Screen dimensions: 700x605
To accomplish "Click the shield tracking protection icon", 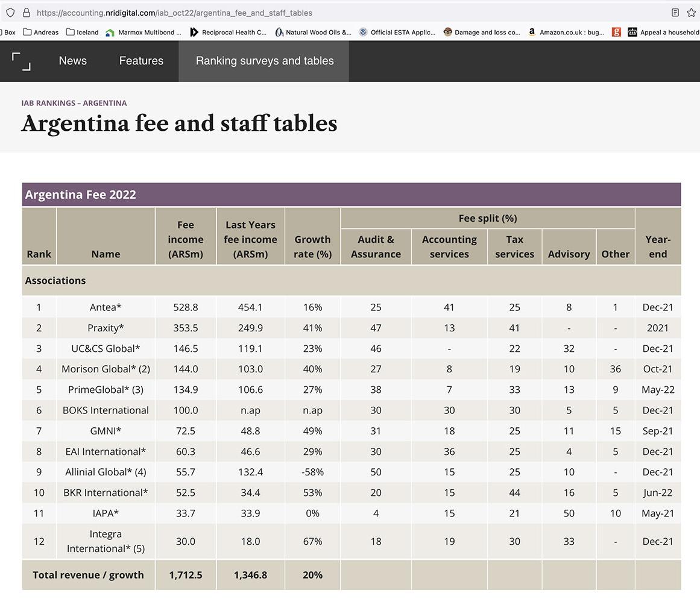I will 10,13.
